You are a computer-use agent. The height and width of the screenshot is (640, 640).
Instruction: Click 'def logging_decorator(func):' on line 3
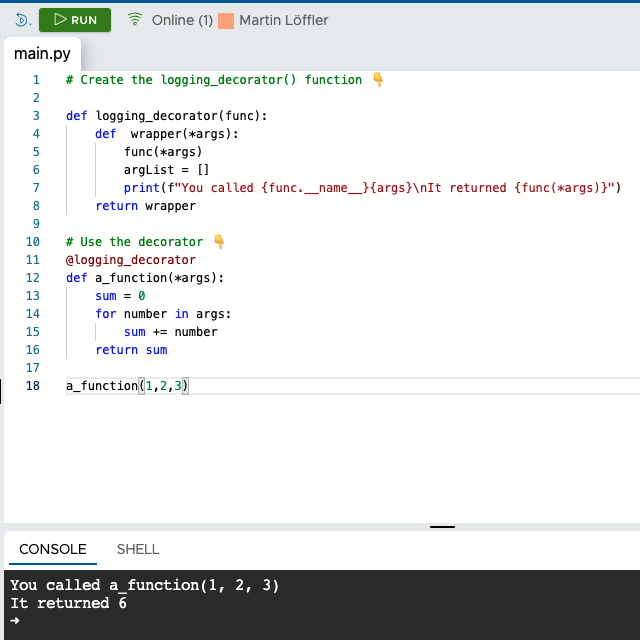pyautogui.click(x=167, y=116)
